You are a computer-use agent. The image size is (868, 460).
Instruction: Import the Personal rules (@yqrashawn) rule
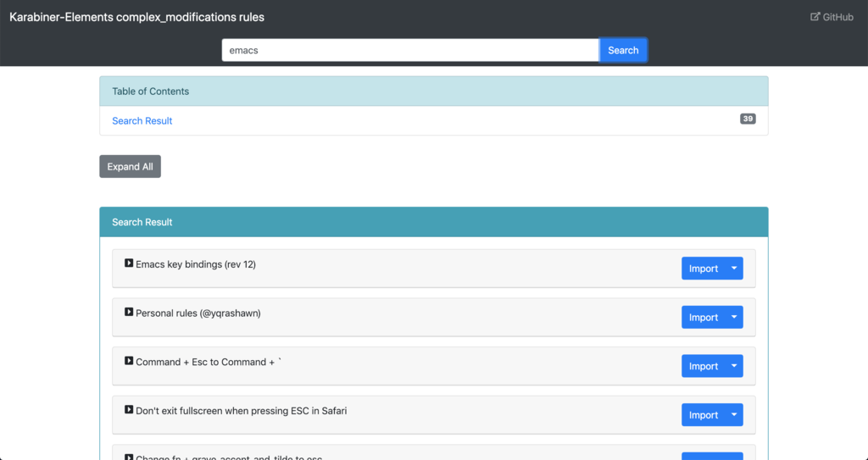703,317
